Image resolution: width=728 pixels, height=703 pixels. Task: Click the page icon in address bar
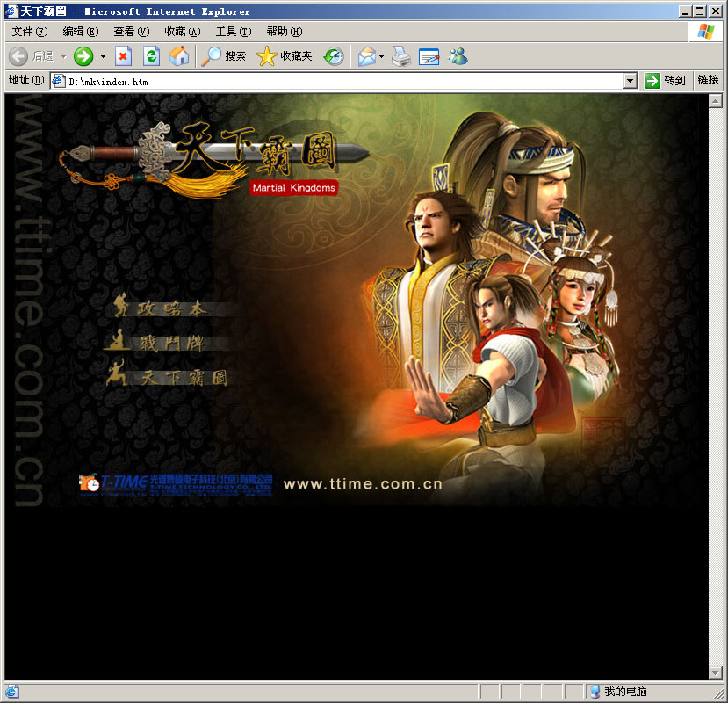point(59,82)
